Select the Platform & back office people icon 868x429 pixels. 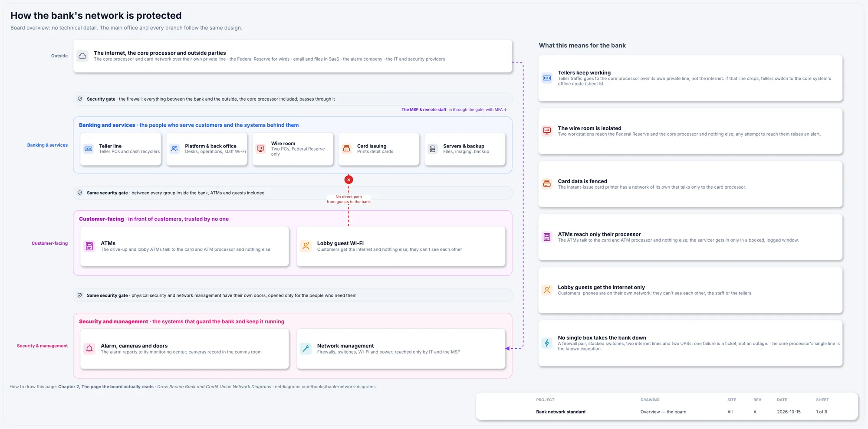coord(174,149)
